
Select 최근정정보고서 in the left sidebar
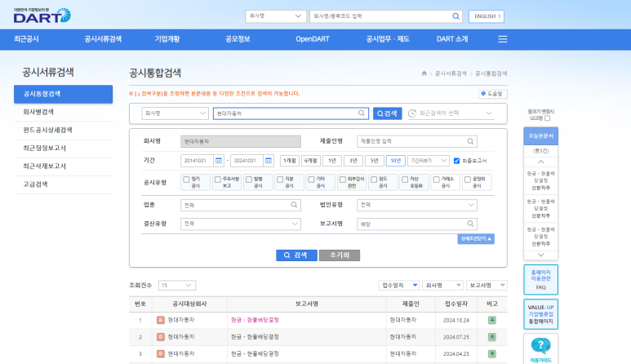point(63,149)
